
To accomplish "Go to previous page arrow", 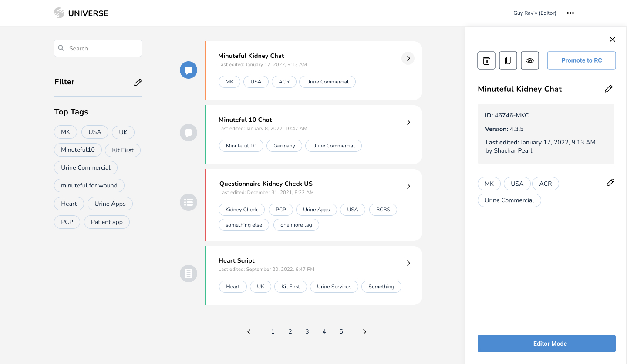I will pos(249,332).
